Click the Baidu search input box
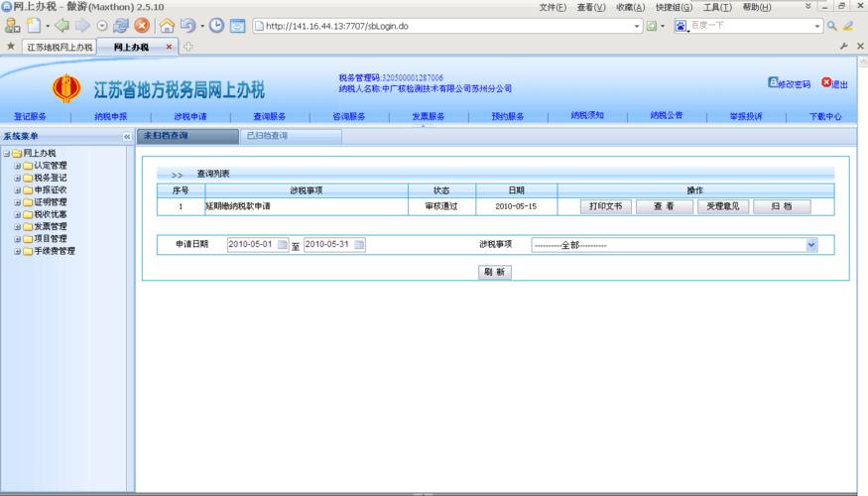Image resolution: width=868 pixels, height=496 pixels. pos(751,26)
